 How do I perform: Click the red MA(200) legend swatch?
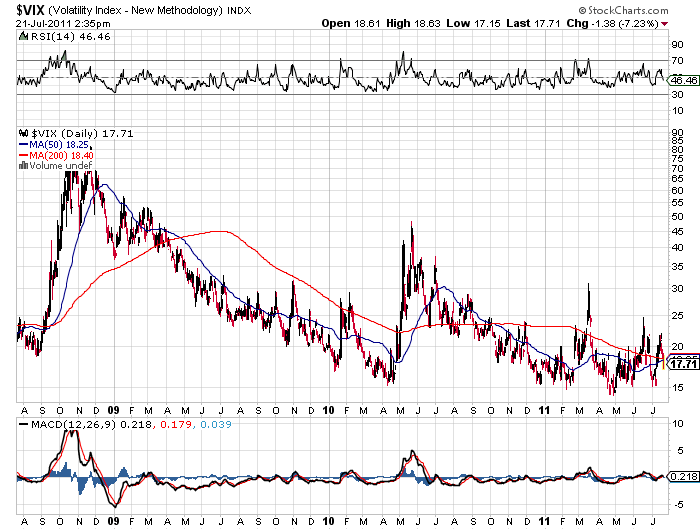tap(21, 155)
